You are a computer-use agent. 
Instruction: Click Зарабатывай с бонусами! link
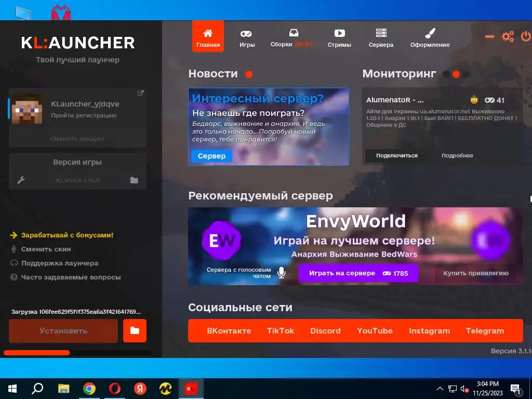click(67, 235)
